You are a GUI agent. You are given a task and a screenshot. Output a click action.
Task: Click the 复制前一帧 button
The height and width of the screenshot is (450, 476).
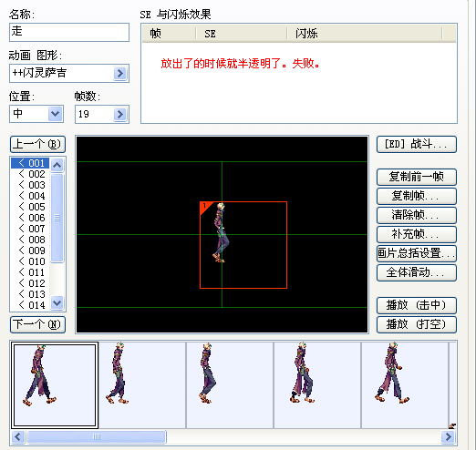pos(417,177)
